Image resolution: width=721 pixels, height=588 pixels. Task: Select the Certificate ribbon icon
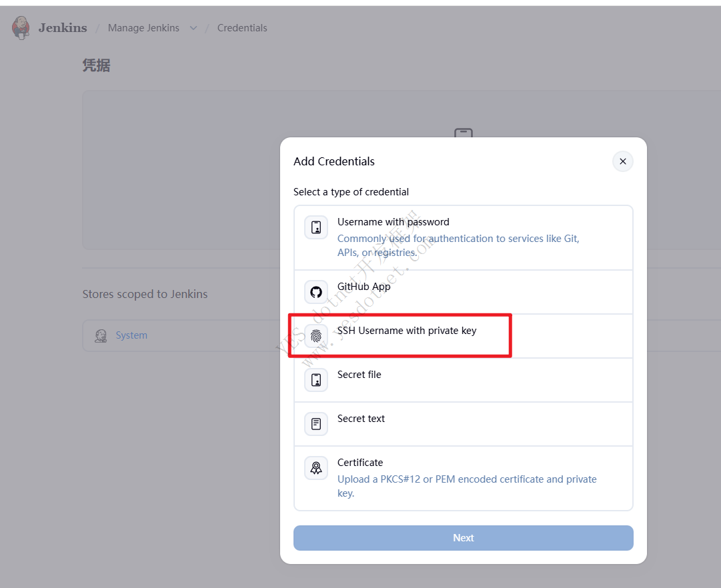pyautogui.click(x=316, y=468)
